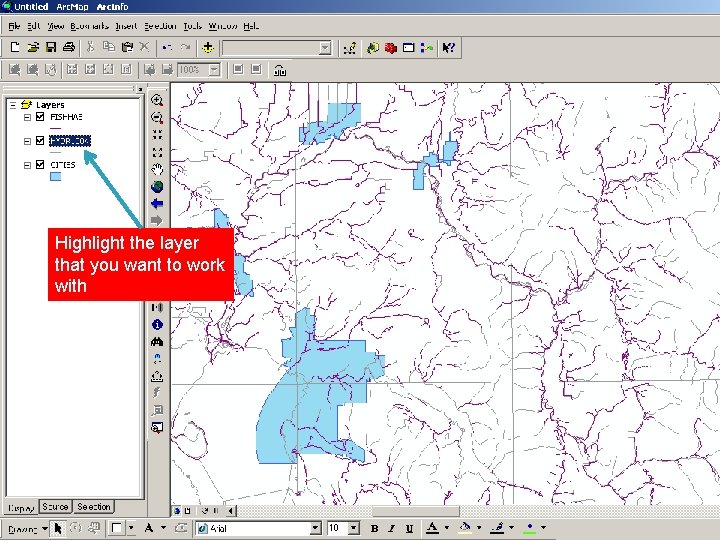
Task: Click the CITIES blue fill symbol swatch
Action: (x=55, y=176)
